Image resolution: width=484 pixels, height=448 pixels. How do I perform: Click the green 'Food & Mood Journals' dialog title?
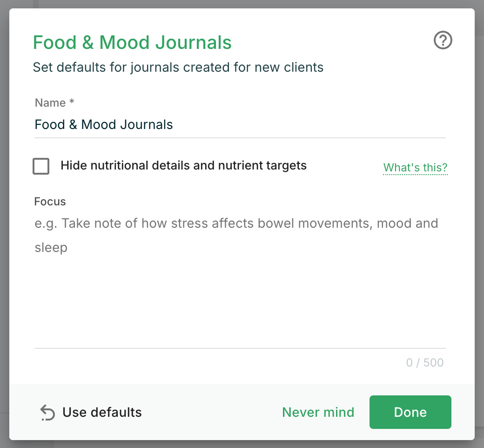(132, 42)
